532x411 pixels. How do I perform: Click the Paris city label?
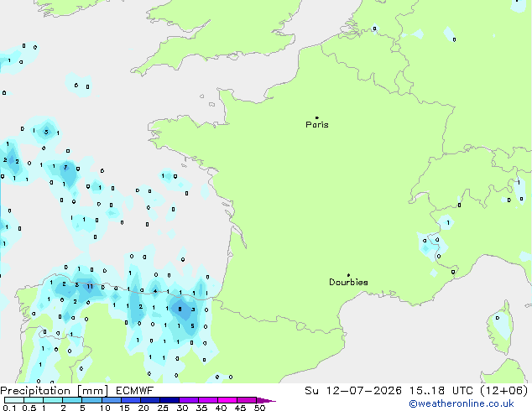click(x=317, y=125)
